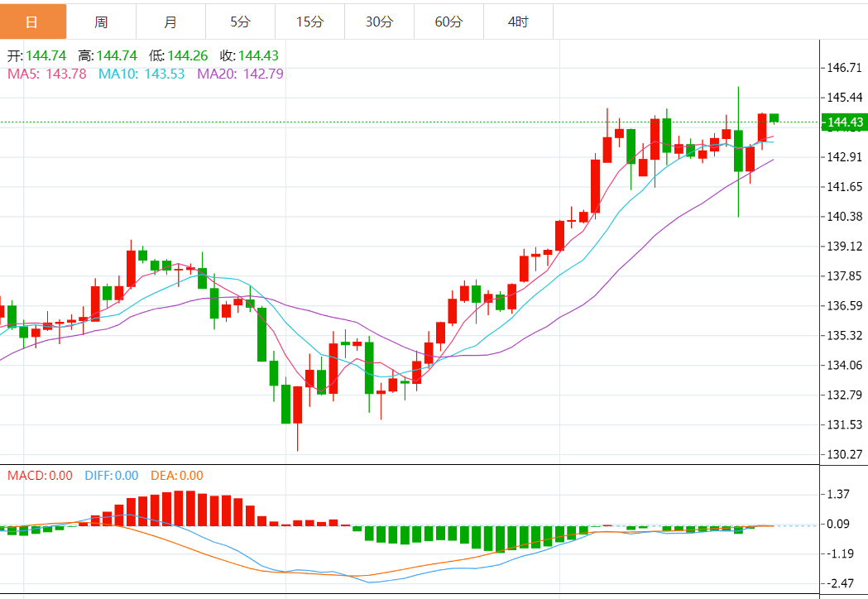868x599 pixels.
Task: Click the 142.91 price axis label
Action: [844, 157]
